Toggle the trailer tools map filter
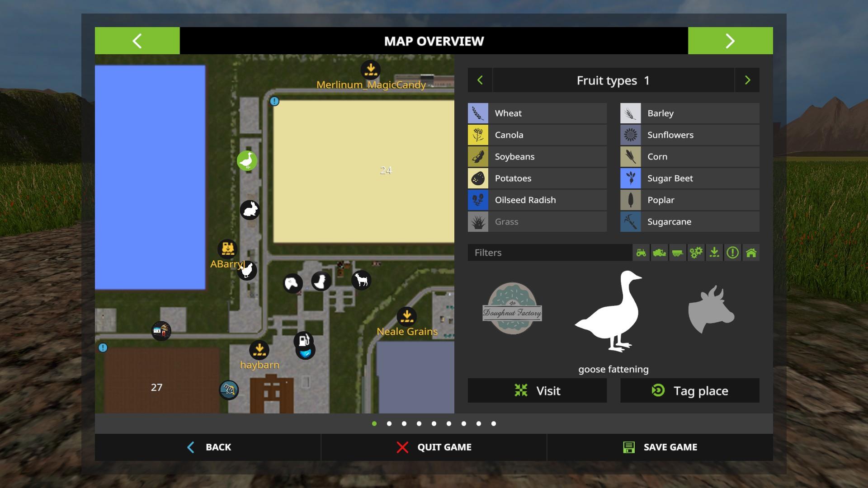This screenshot has height=488, width=868. (x=677, y=253)
